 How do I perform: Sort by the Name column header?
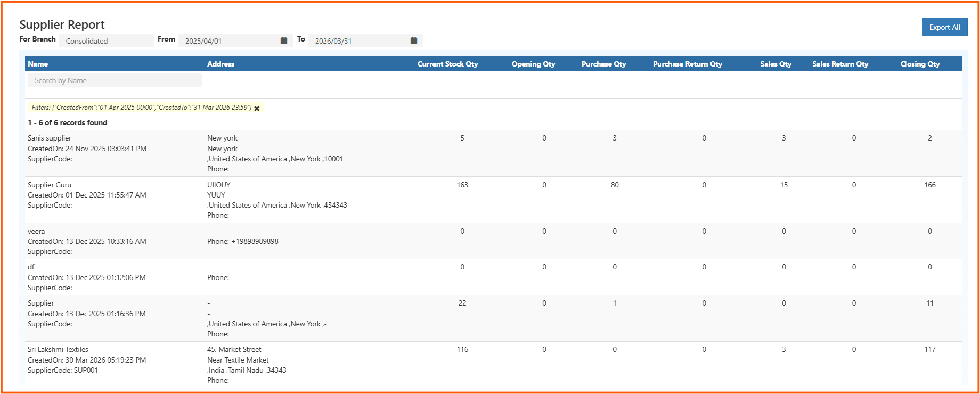click(x=38, y=64)
